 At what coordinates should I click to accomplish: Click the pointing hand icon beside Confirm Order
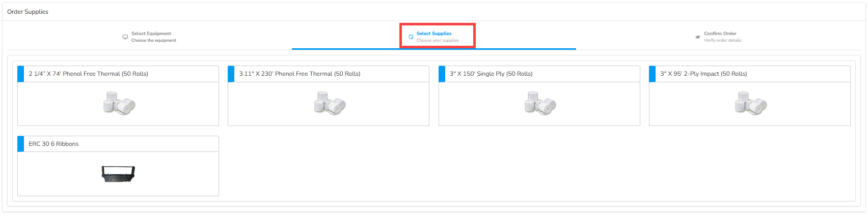click(x=698, y=37)
